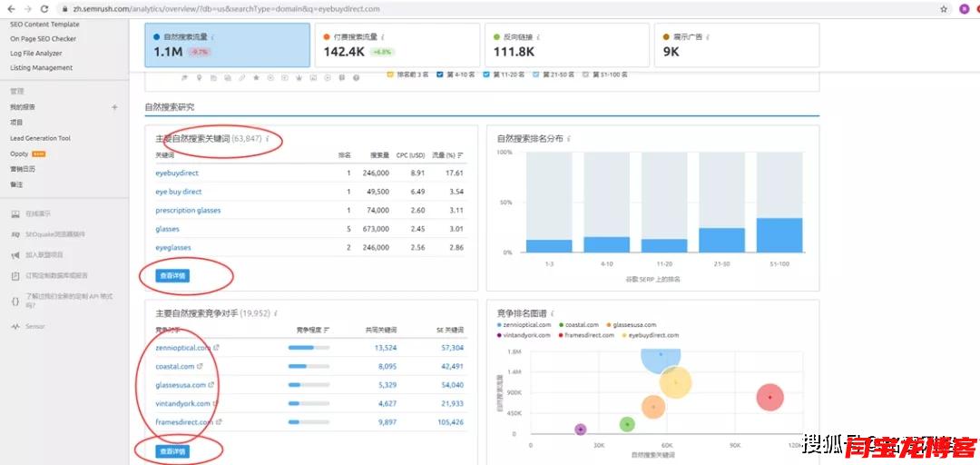
Task: Open the prescription glasses keyword link
Action: [188, 211]
